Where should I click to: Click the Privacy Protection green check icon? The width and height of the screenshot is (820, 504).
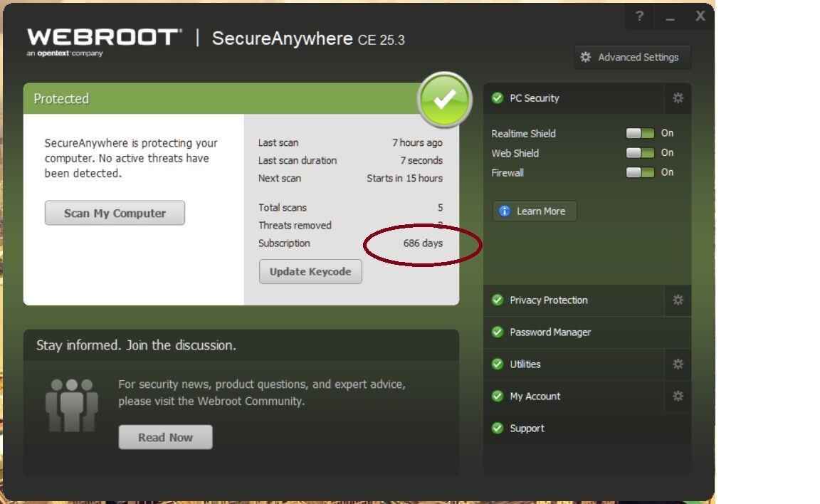pos(498,300)
